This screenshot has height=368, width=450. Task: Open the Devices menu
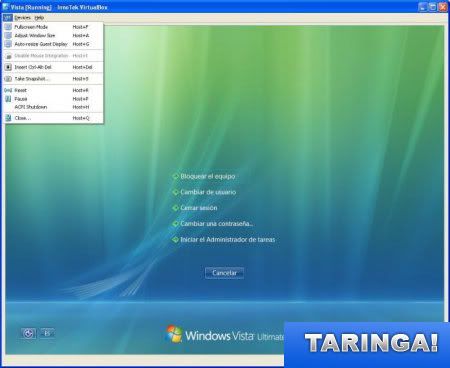(x=22, y=17)
